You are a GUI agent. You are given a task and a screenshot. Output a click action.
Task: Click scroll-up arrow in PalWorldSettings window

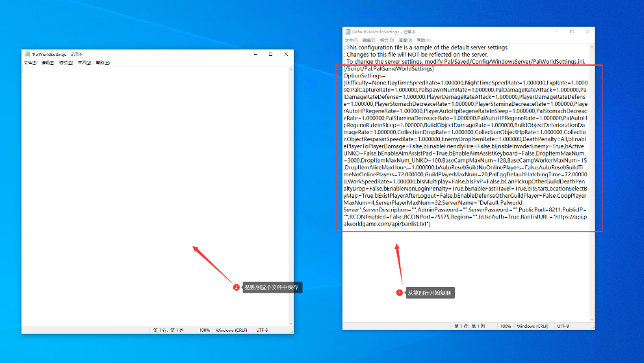point(290,69)
